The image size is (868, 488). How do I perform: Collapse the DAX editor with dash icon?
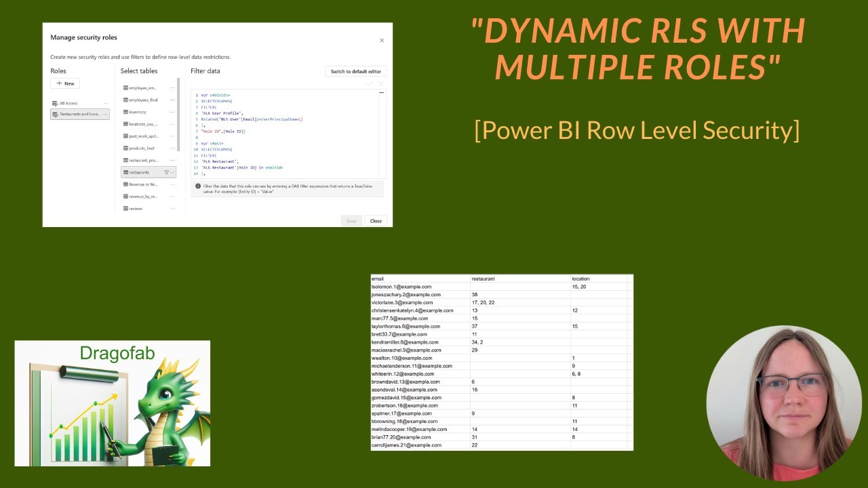tap(381, 93)
